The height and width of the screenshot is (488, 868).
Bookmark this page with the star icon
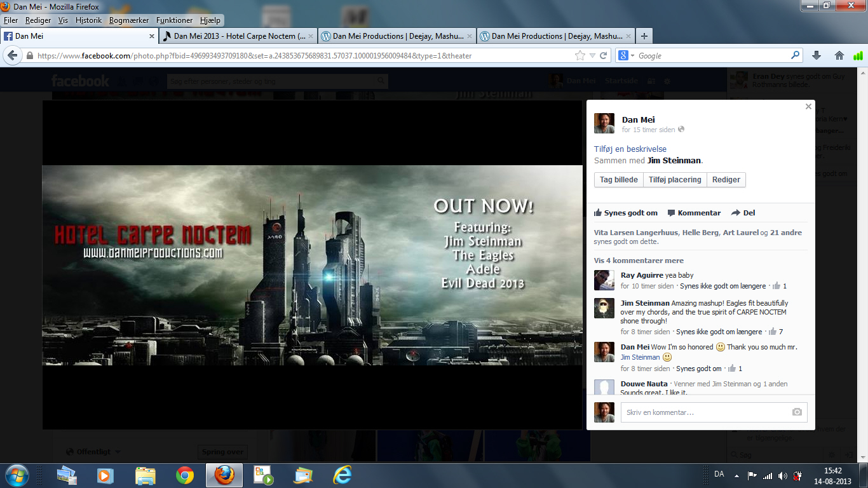click(x=580, y=55)
